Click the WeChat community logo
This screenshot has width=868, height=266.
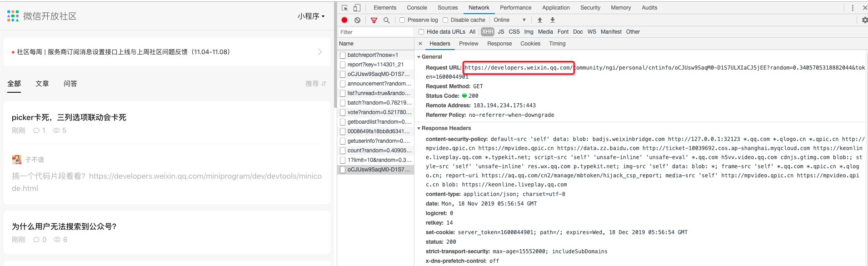[13, 16]
